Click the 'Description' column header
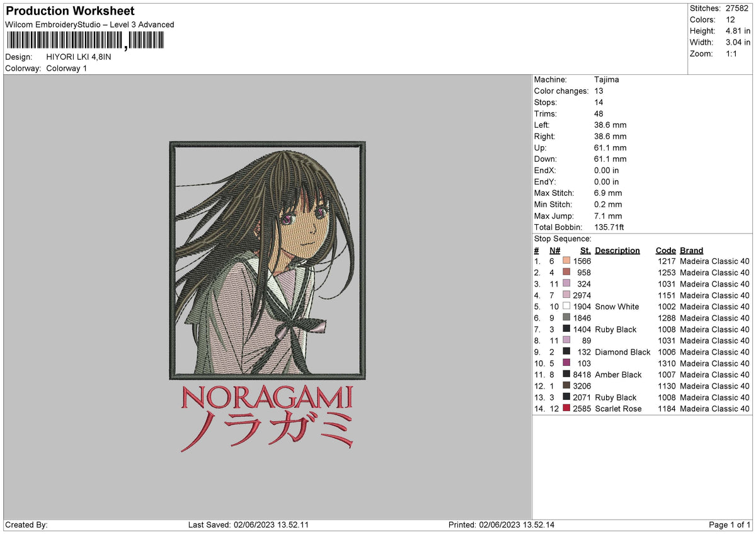Screen dimensions: 756x534 click(x=617, y=250)
